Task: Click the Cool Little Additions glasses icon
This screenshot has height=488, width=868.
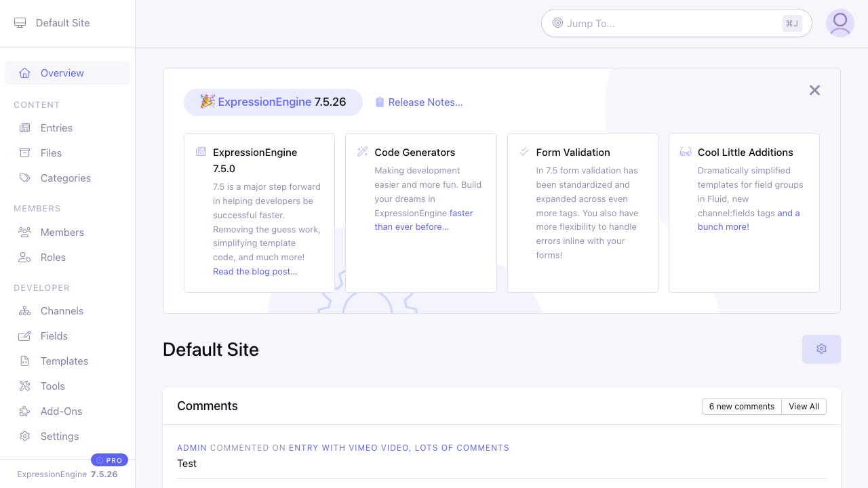Action: tap(686, 152)
